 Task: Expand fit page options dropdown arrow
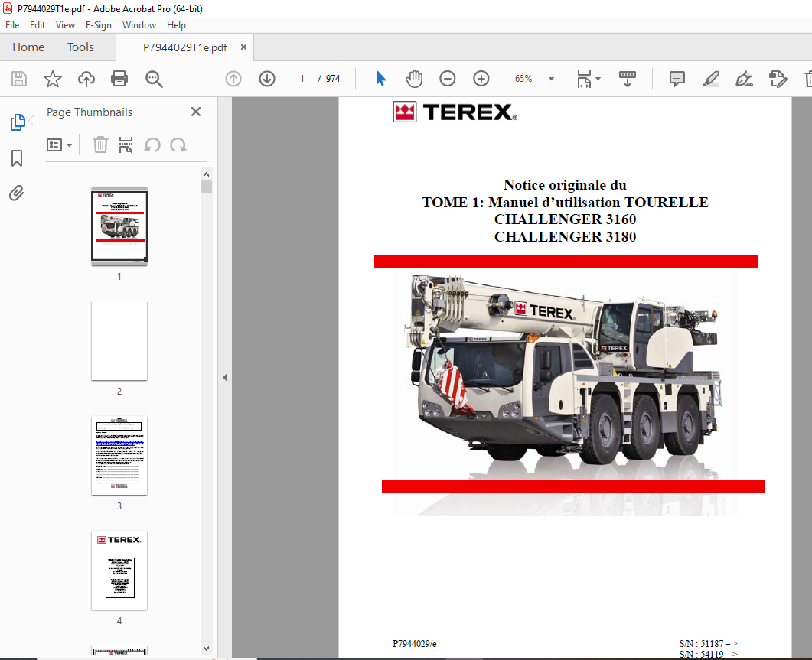click(598, 79)
